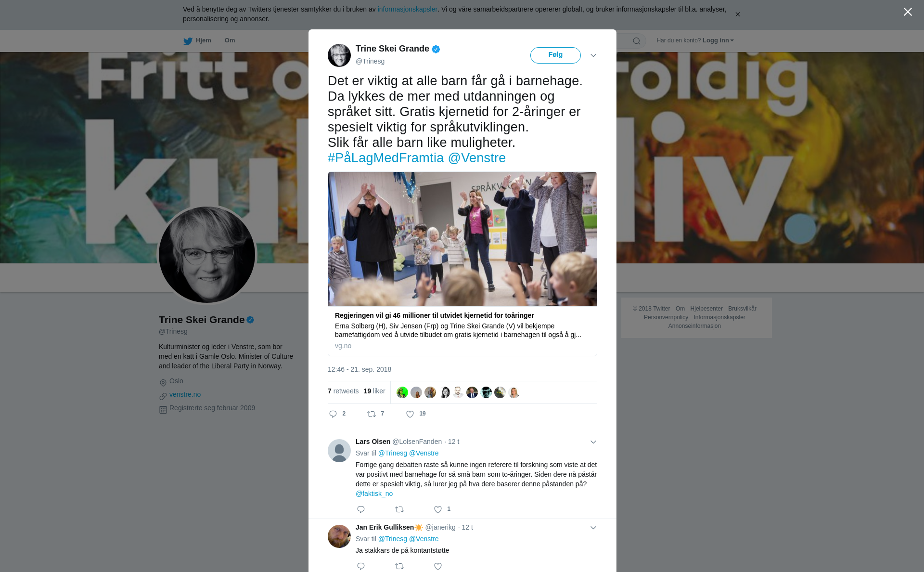Click the Twitter bird Hjem icon
Viewport: 924px width, 572px height.
tap(188, 41)
